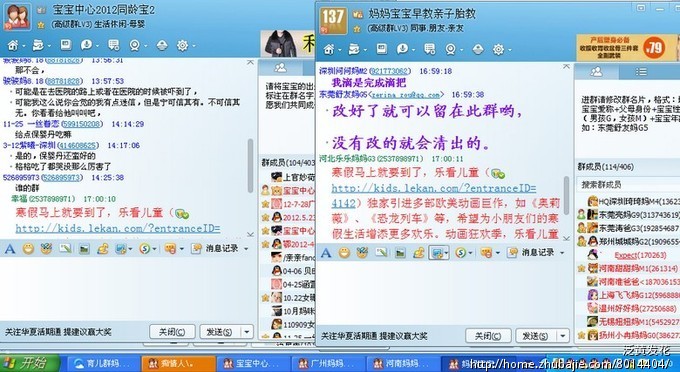Switch to list view tab in 妈妈宝宝早教 side panel
680x372 pixels.
pos(641,72)
